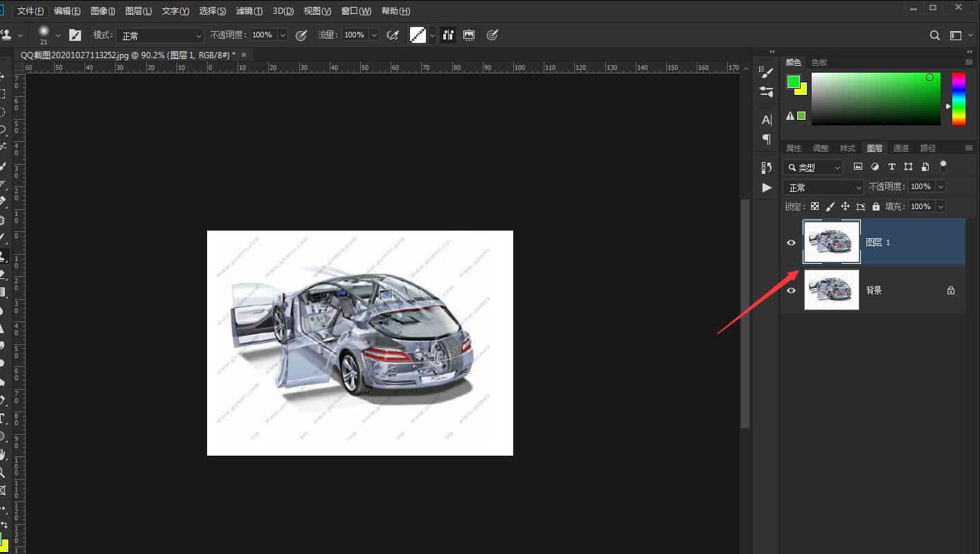Filter layers by type layers (T icon)
Image resolution: width=980 pixels, height=554 pixels.
891,167
